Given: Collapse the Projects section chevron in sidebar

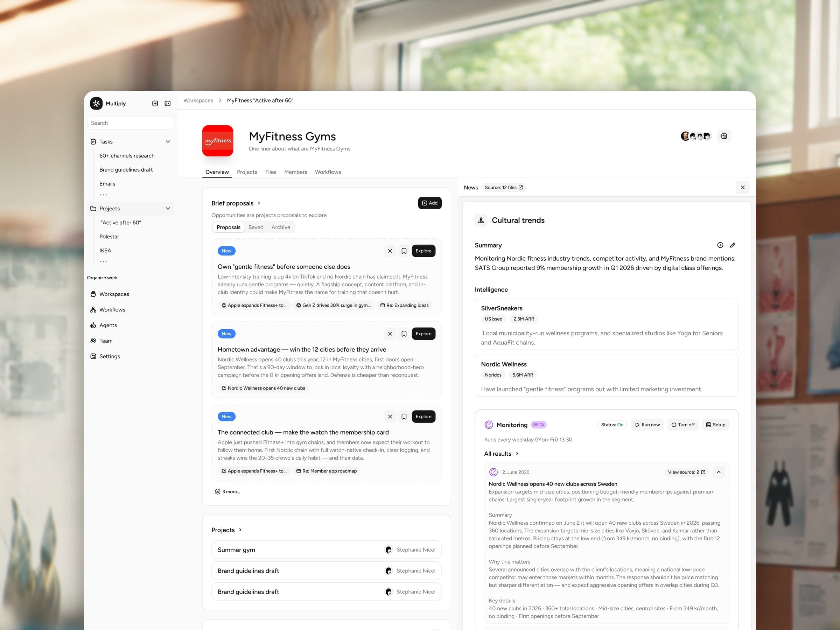Looking at the screenshot, I should (168, 209).
